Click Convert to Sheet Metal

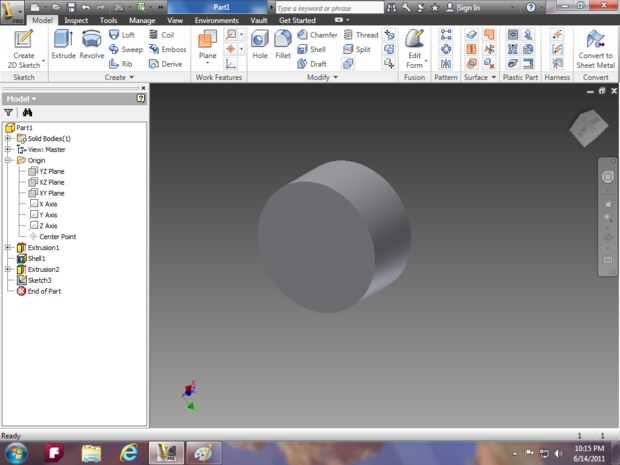[596, 46]
